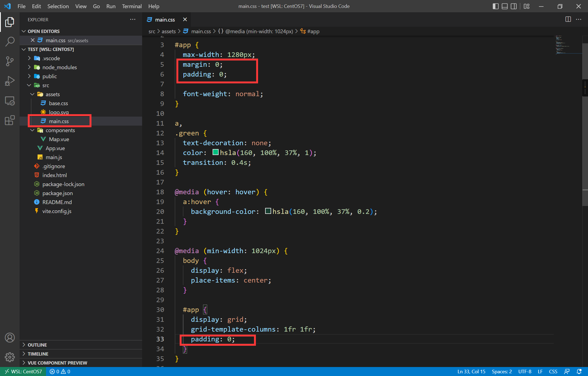Click the feedback icon in status bar
This screenshot has height=376, width=588.
567,371
